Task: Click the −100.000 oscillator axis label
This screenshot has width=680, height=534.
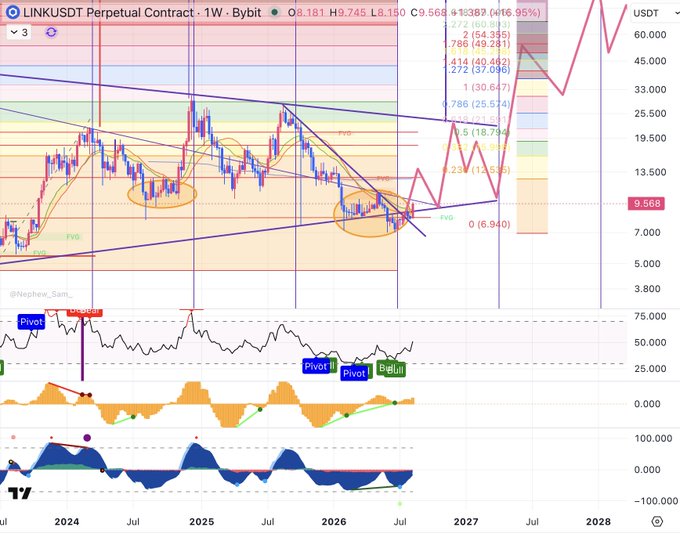Action: click(x=656, y=501)
